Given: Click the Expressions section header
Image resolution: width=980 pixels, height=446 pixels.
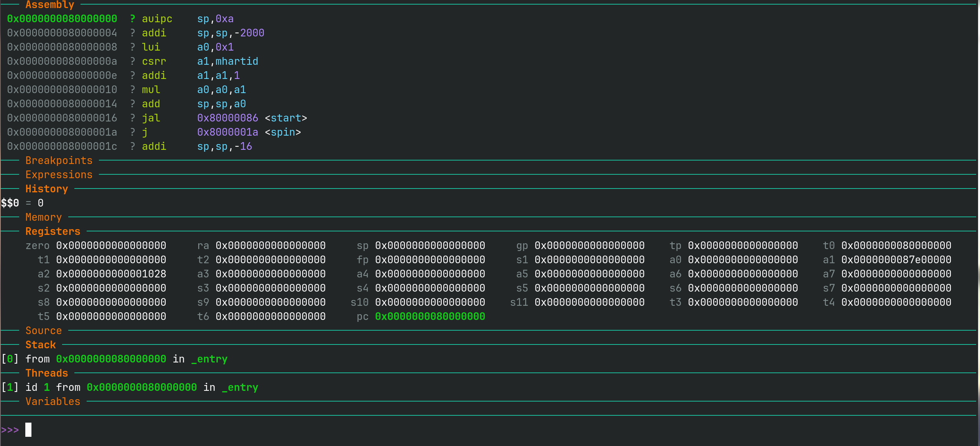Looking at the screenshot, I should (x=59, y=175).
